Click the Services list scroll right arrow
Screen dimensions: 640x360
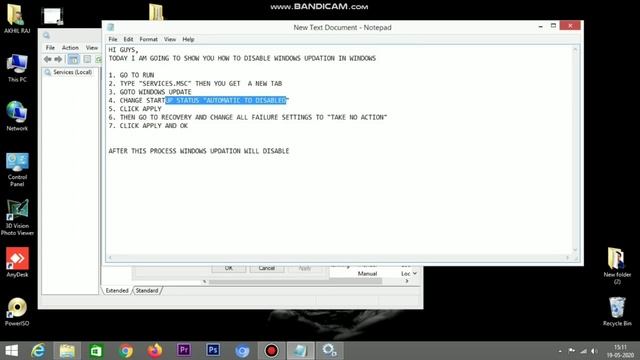[407, 281]
